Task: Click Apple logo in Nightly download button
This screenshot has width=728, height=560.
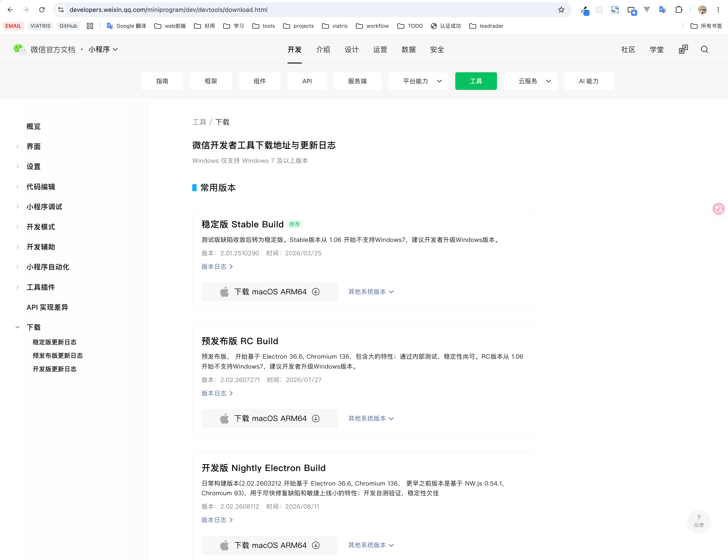Action: [224, 545]
